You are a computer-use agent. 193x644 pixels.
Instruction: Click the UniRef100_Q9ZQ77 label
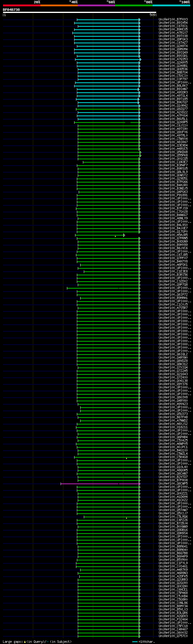coord(173,109)
